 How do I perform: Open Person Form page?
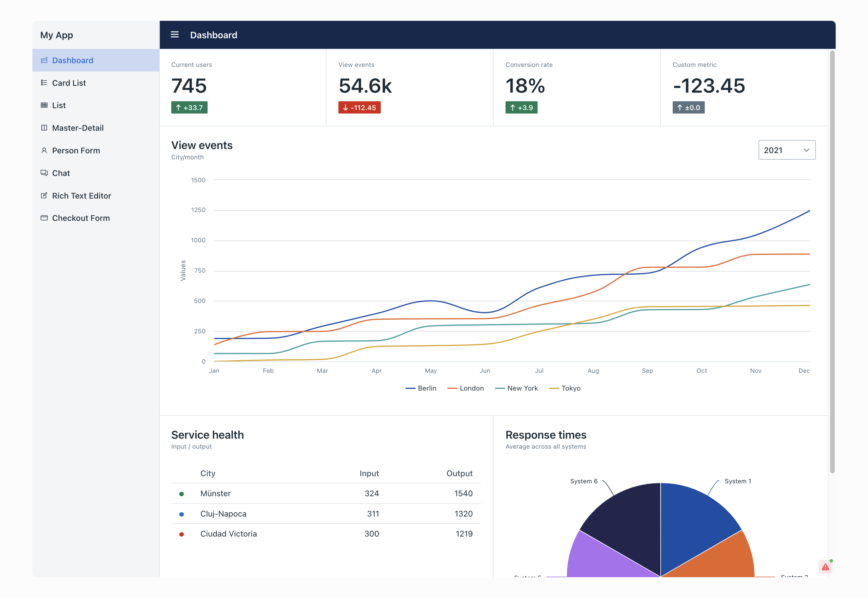point(96,150)
